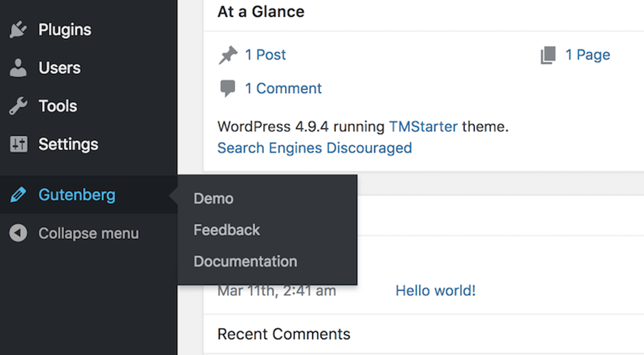Click the Tools wrench icon
The width and height of the screenshot is (644, 355).
pos(18,106)
